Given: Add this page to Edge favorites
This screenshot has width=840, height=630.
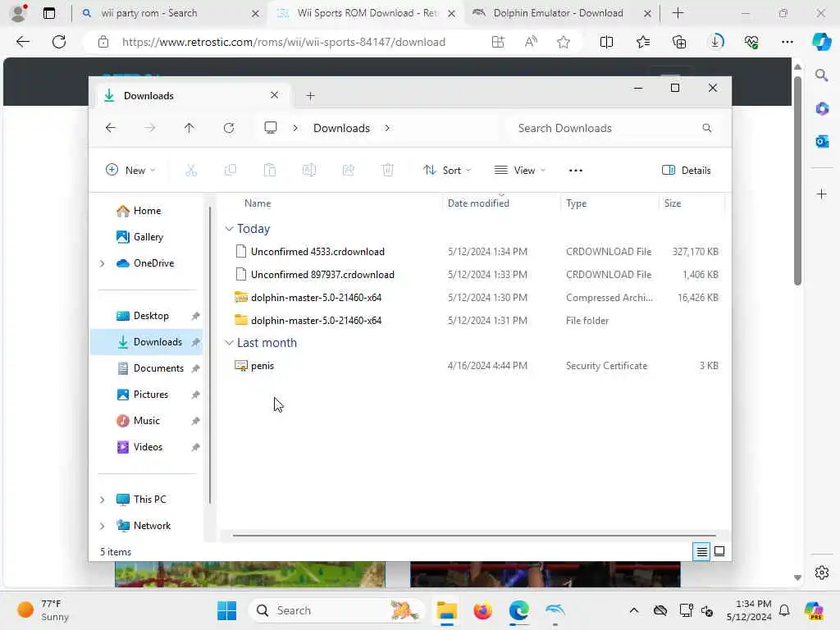Looking at the screenshot, I should [x=563, y=42].
